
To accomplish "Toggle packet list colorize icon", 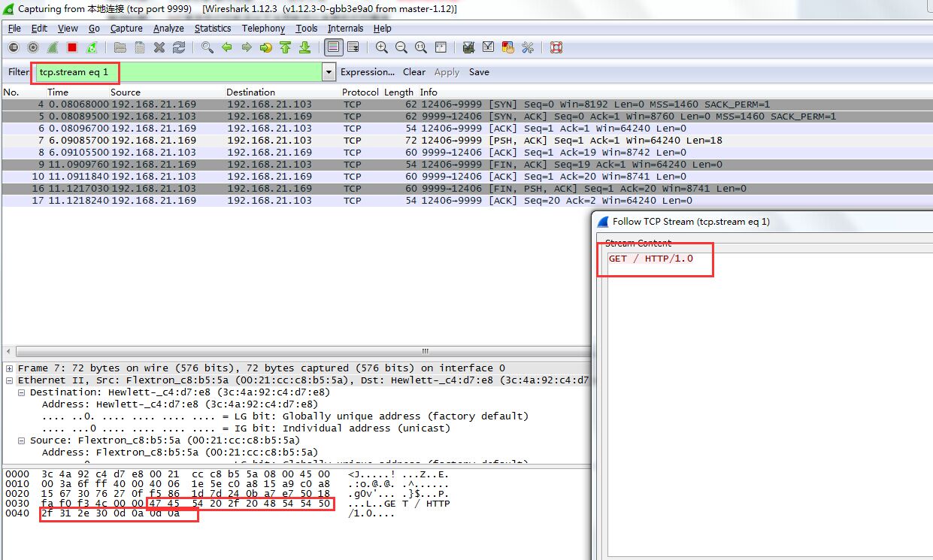I will pos(334,47).
